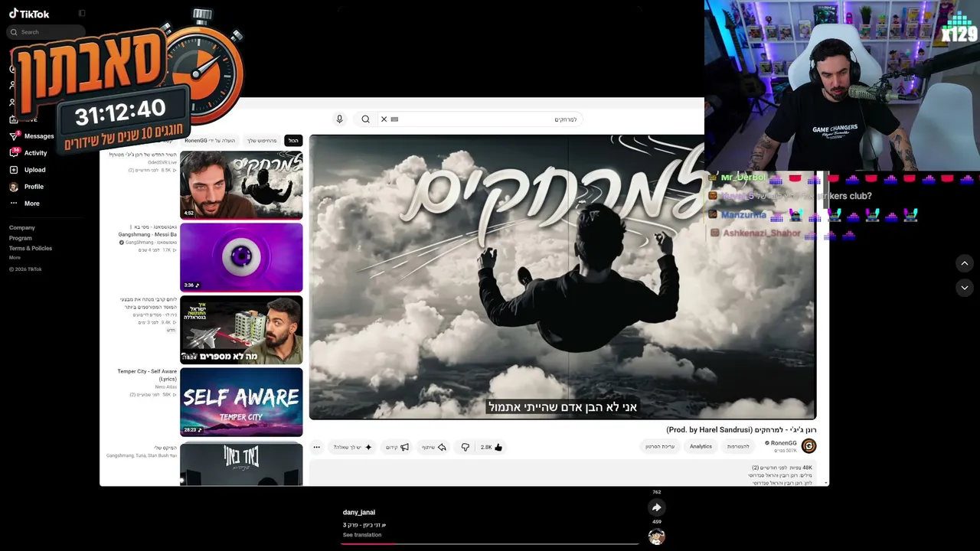Select the 'מהחיפוש שלך' filter chip
This screenshot has width=980, height=551.
262,141
